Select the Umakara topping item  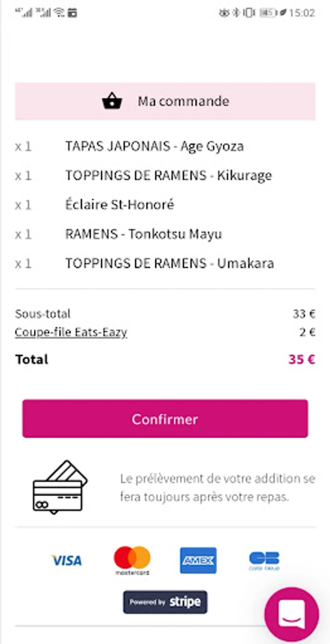click(x=169, y=263)
